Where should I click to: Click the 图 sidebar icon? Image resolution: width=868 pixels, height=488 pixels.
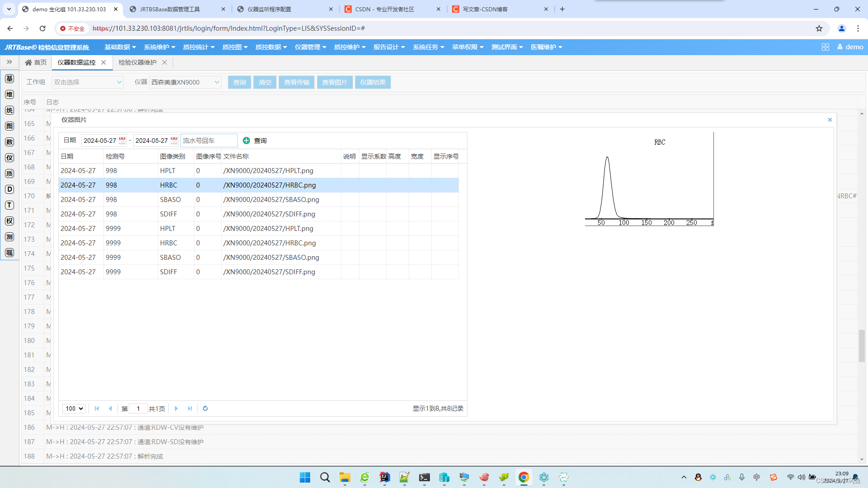tap(9, 126)
